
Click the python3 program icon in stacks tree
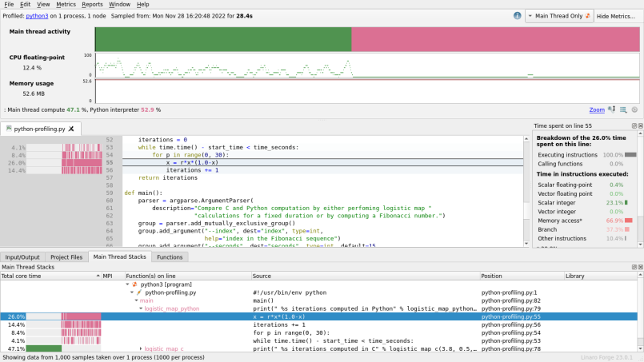[x=134, y=284]
